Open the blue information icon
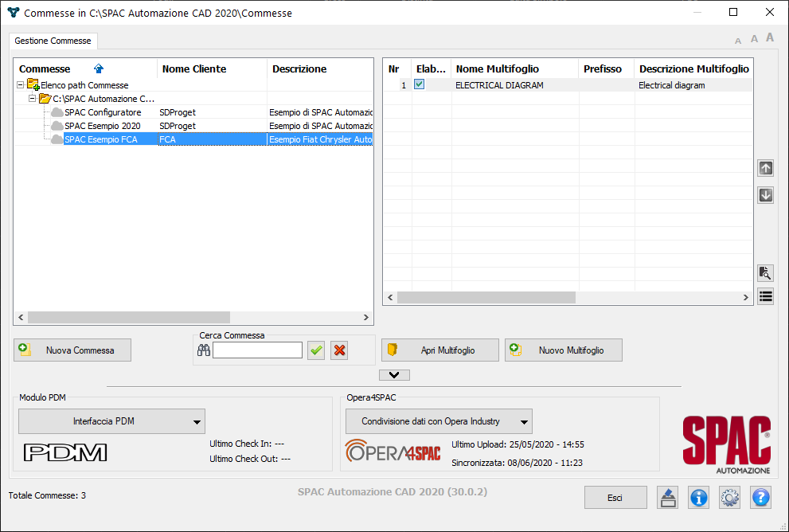The height and width of the screenshot is (532, 789). [699, 498]
